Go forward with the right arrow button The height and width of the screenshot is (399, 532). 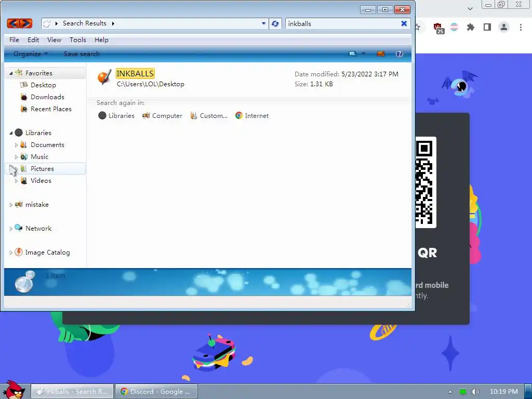[26, 23]
